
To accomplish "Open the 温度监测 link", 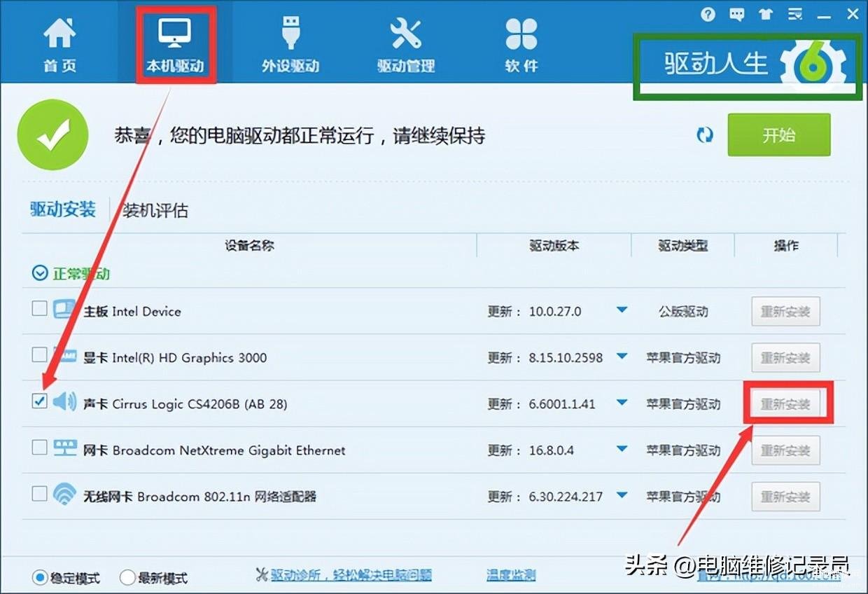I will coord(511,576).
